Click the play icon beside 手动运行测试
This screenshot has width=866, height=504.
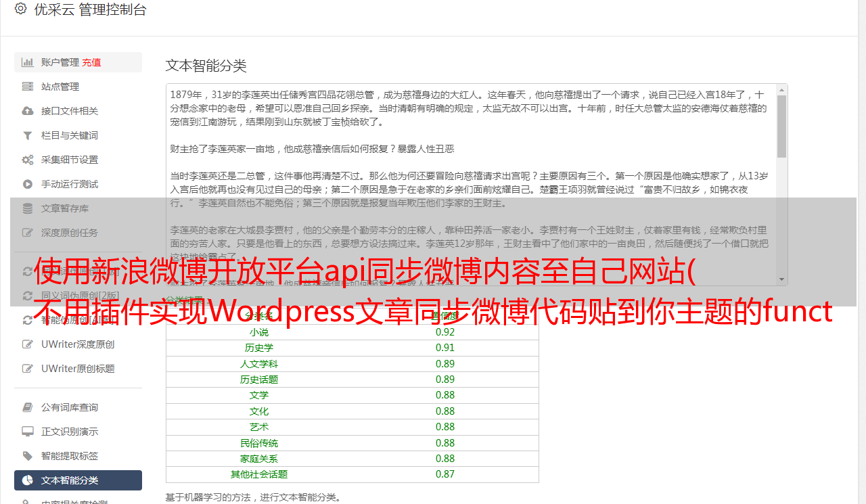[28, 184]
